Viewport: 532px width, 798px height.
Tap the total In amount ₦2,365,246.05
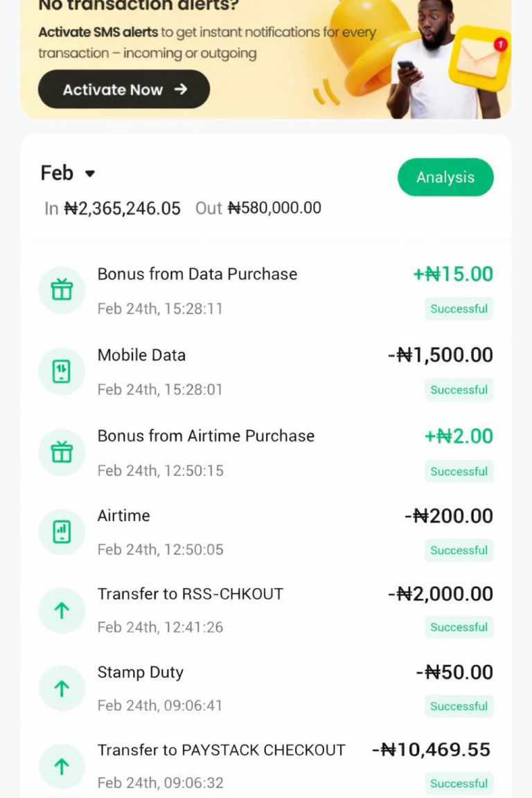click(x=122, y=209)
